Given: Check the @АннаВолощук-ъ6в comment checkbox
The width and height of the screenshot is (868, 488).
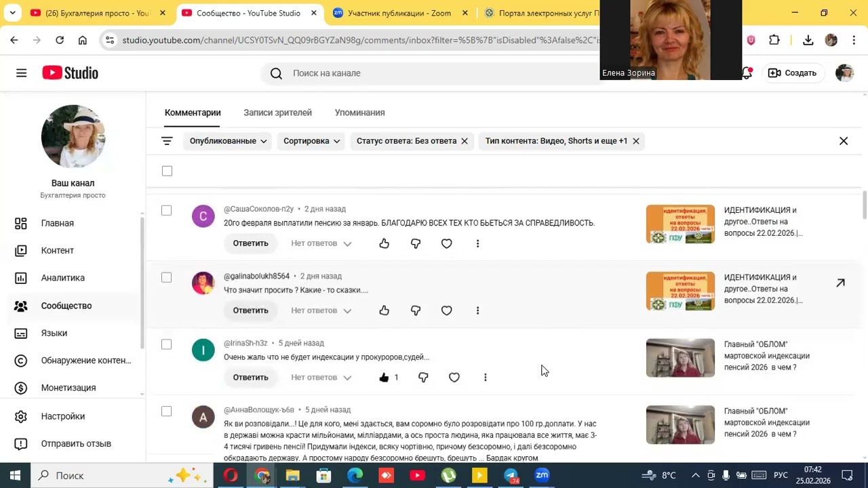Looking at the screenshot, I should (x=166, y=411).
